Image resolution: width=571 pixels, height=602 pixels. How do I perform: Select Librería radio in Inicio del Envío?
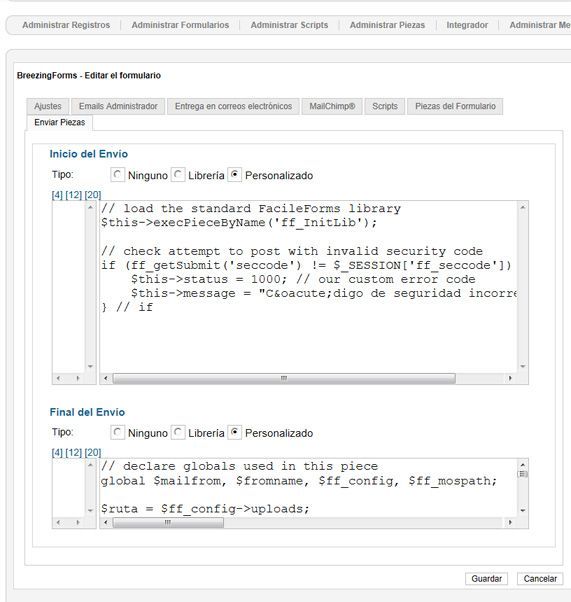click(x=177, y=175)
